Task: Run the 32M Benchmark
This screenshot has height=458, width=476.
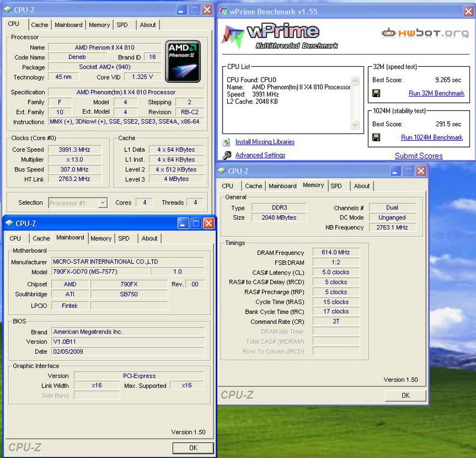Action: tap(436, 93)
